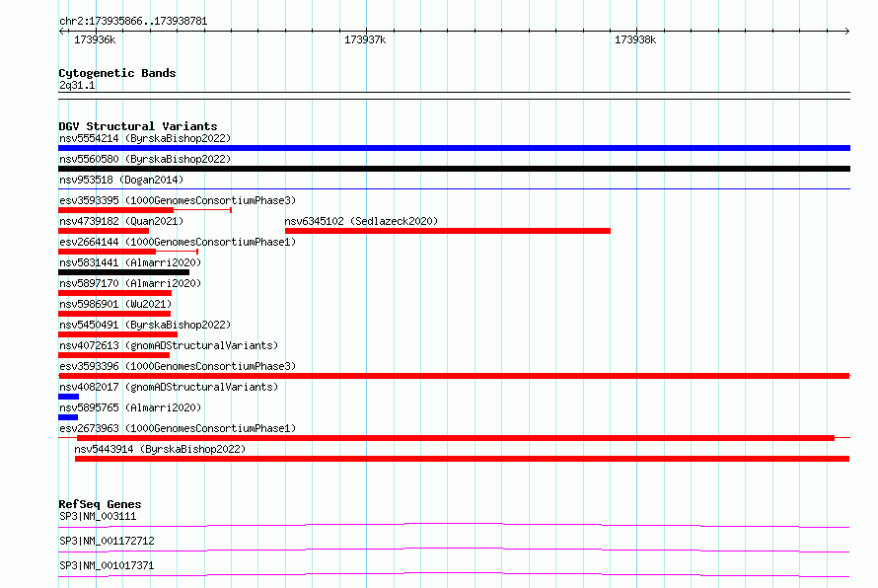
Task: Click the 173937k ruler mark
Action: tap(365, 39)
